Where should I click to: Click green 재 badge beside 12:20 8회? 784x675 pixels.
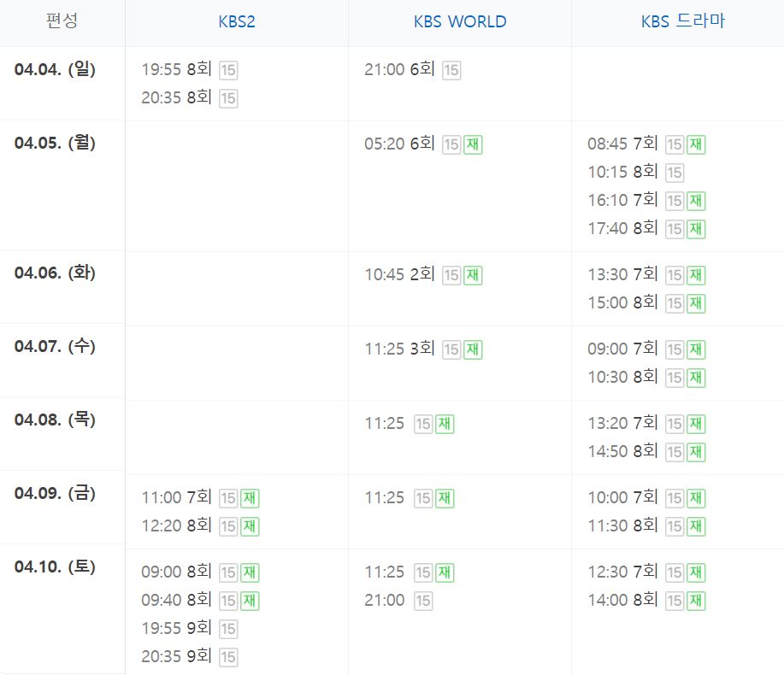tap(250, 526)
